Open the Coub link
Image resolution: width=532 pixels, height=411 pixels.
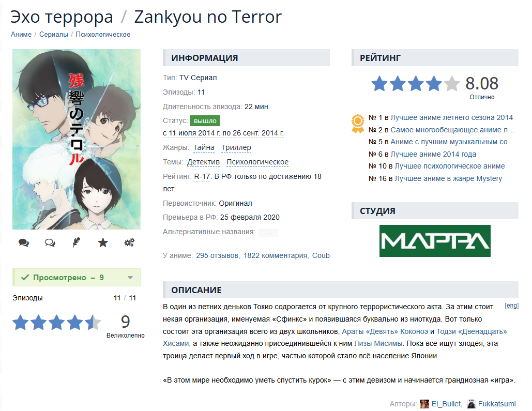321,255
